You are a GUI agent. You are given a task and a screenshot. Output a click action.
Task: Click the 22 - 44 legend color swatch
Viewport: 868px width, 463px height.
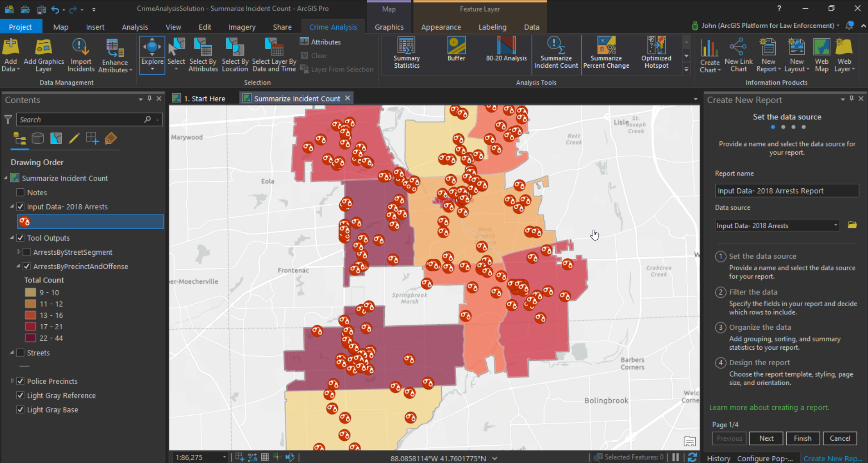click(30, 338)
